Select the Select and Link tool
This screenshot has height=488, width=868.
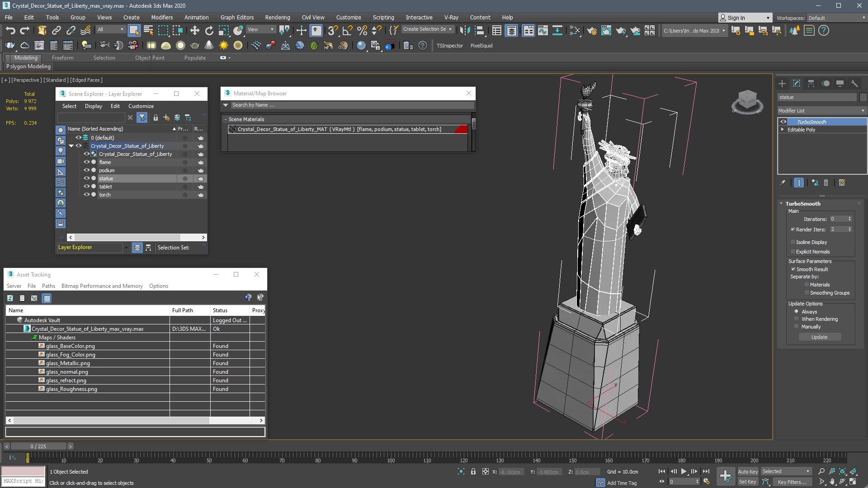(57, 30)
